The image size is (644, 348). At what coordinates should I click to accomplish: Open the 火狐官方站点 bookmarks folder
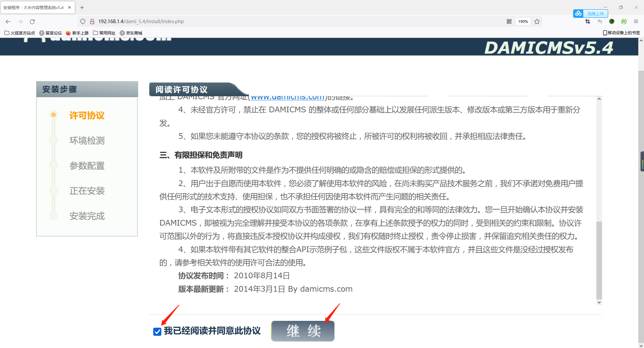19,33
